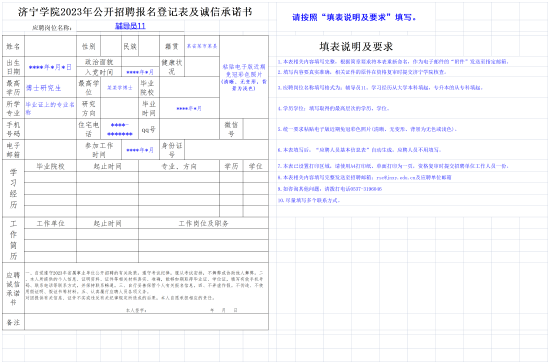Select the '填表说明及要求' heading
The image size is (550, 364).
tap(356, 47)
